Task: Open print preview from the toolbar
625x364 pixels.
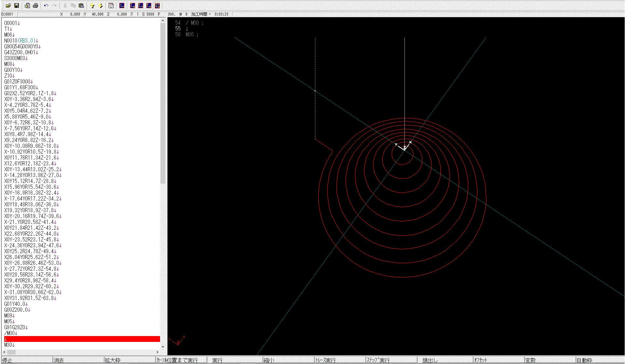Action: (27, 6)
